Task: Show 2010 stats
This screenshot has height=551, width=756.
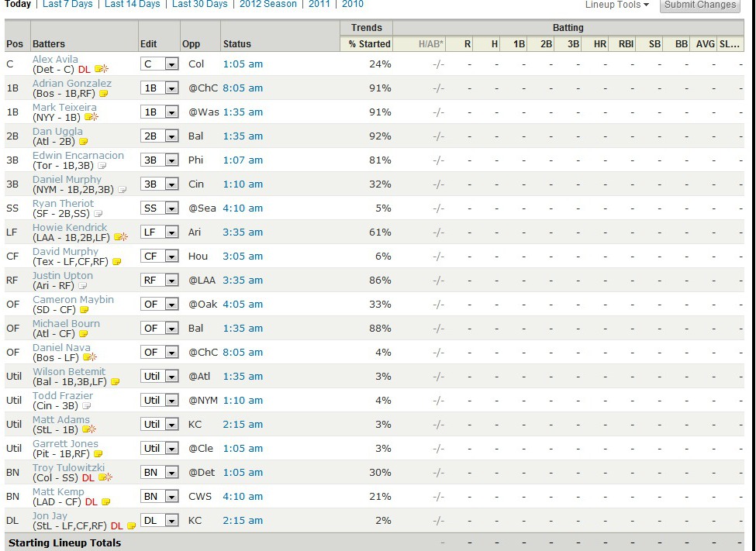Action: point(353,5)
